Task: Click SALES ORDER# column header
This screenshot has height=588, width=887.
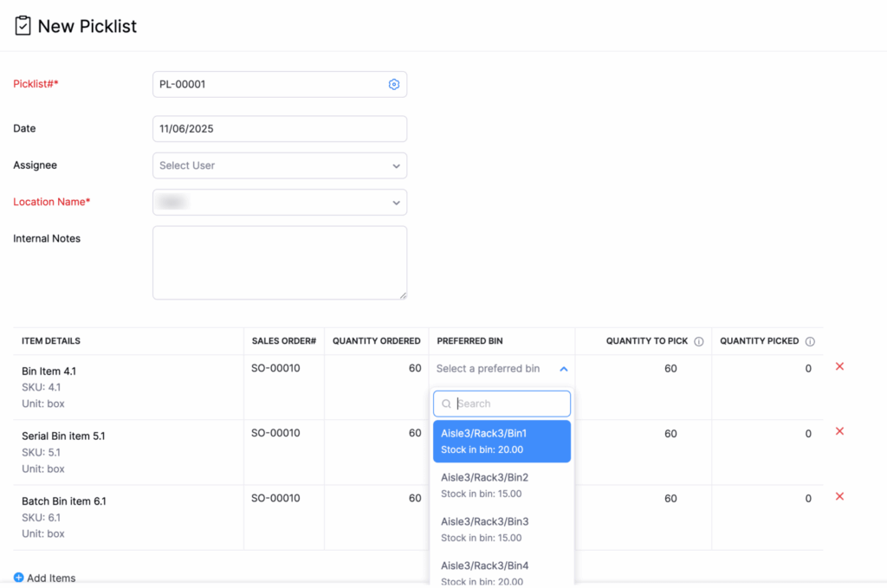Action: tap(284, 341)
